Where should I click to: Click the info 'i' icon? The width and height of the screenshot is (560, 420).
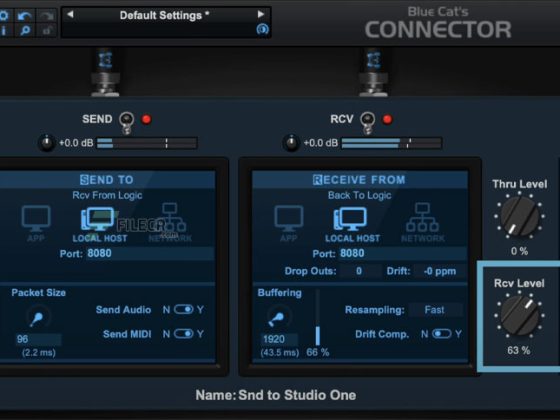4,31
